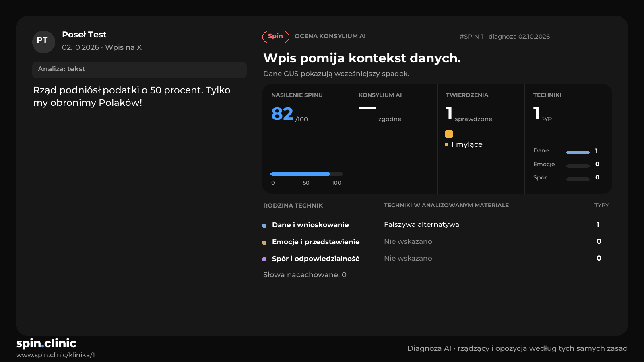Screen dimensions: 644x362
Task: Click the 'NASILENIE SPINU' card header
Action: click(297, 95)
